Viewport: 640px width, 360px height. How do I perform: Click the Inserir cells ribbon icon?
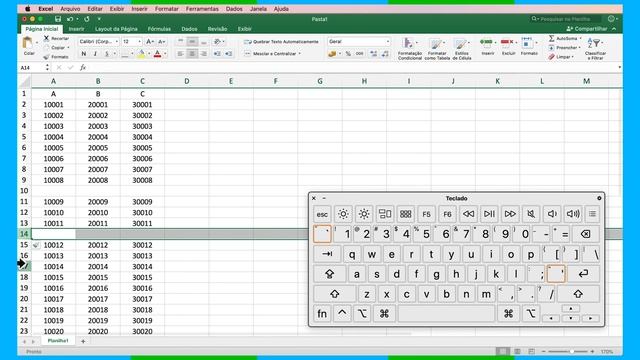[487, 42]
